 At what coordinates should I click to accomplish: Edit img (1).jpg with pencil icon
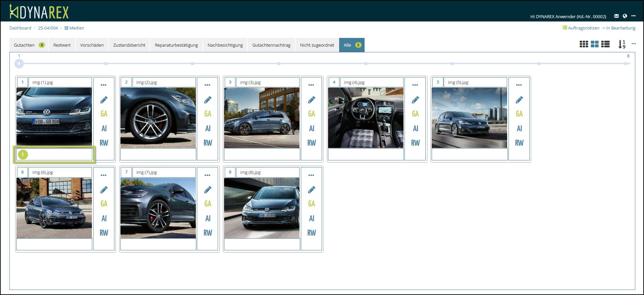[x=104, y=100]
